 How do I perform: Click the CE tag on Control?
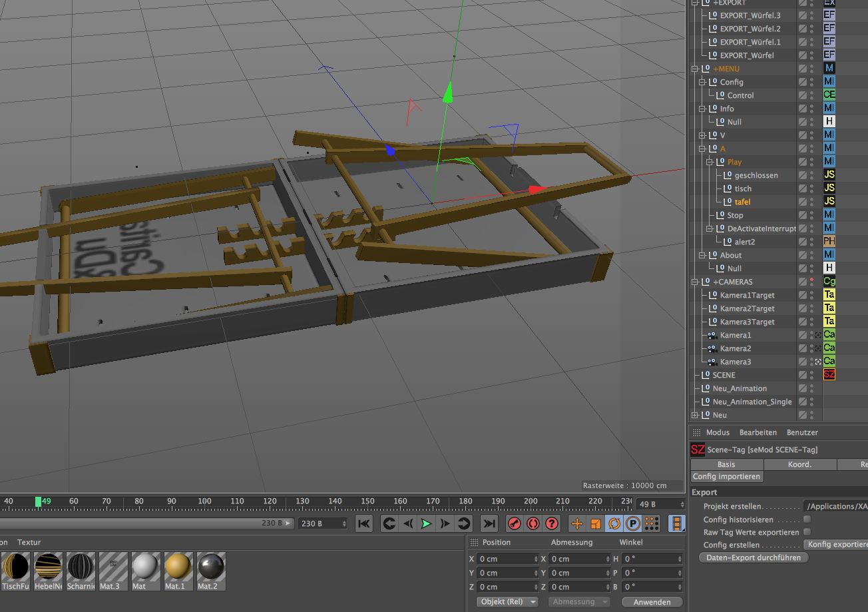[829, 95]
